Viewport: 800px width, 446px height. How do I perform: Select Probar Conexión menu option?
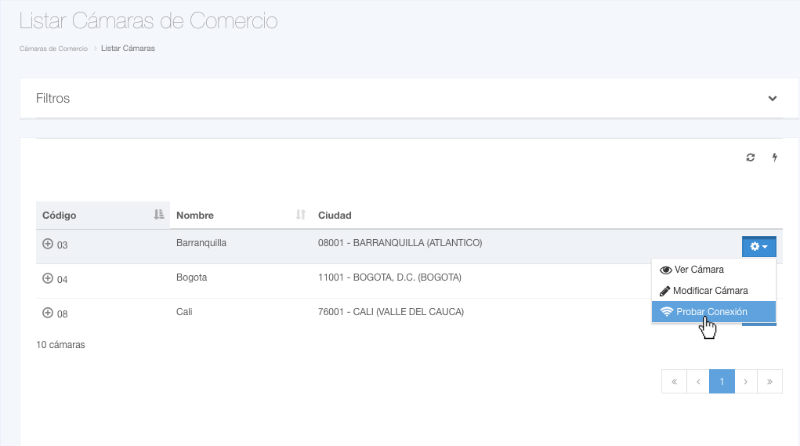pos(711,312)
